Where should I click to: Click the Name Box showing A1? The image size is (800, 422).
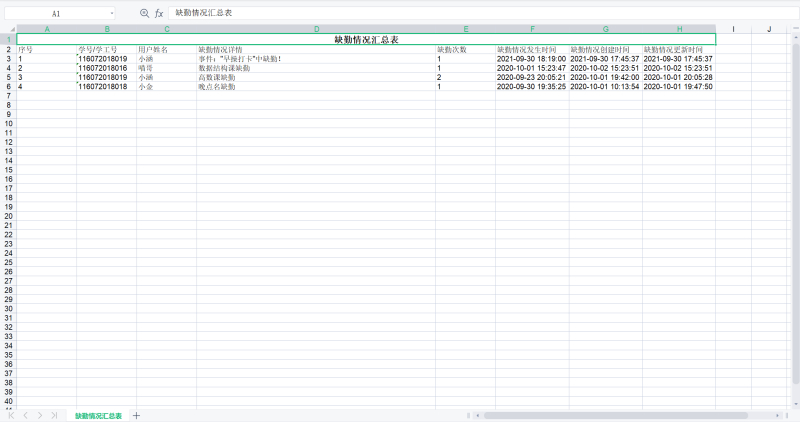coord(56,14)
